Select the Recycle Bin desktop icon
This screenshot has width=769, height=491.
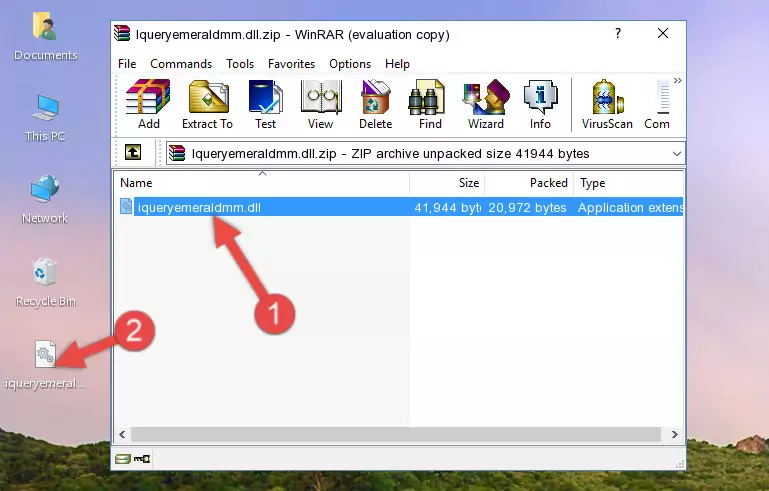pos(46,283)
